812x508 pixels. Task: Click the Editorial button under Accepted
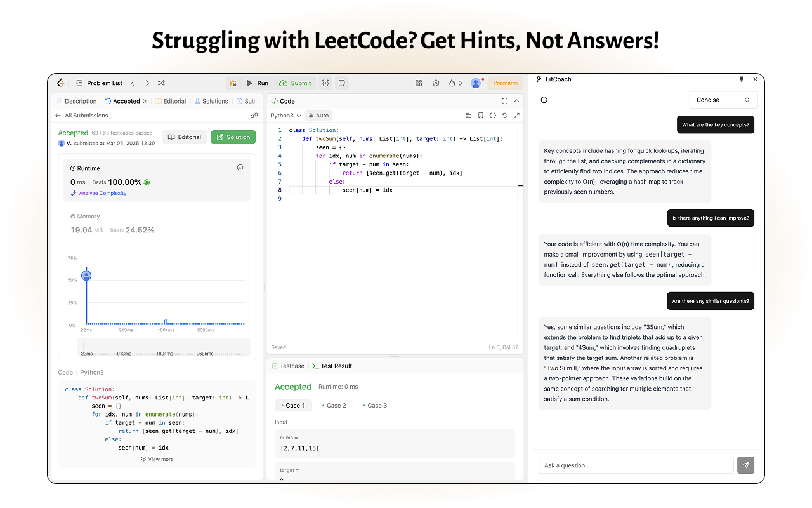tap(185, 137)
